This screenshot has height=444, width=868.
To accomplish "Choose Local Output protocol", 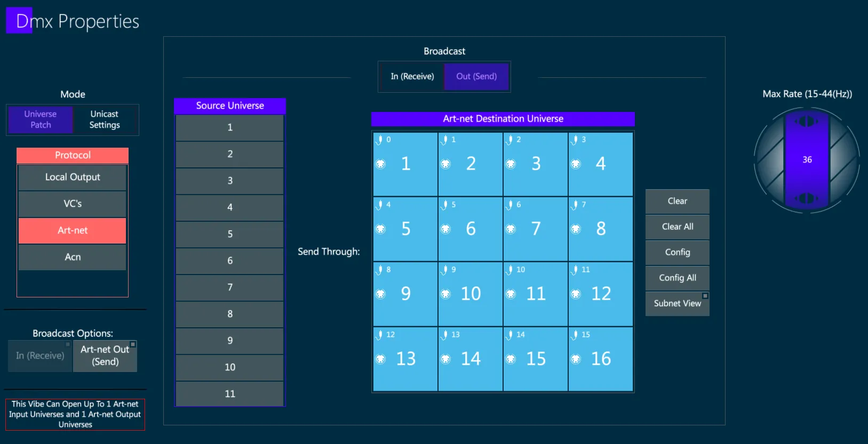I will click(x=73, y=177).
